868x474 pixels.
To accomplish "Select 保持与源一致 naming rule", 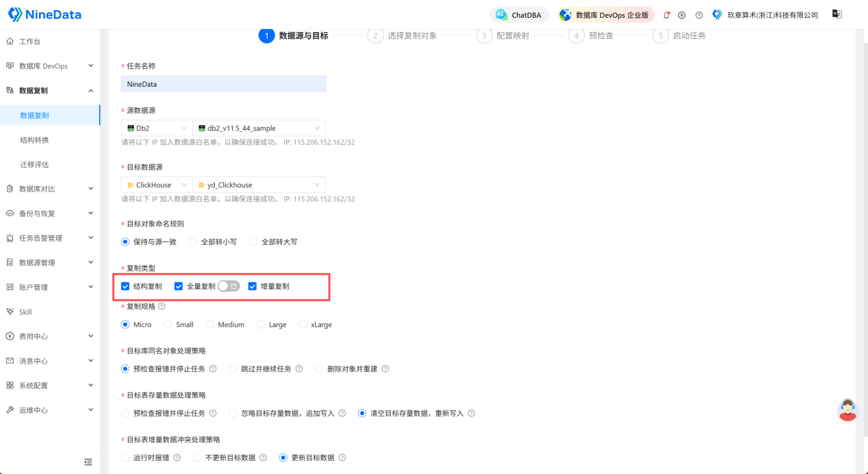I will [125, 242].
